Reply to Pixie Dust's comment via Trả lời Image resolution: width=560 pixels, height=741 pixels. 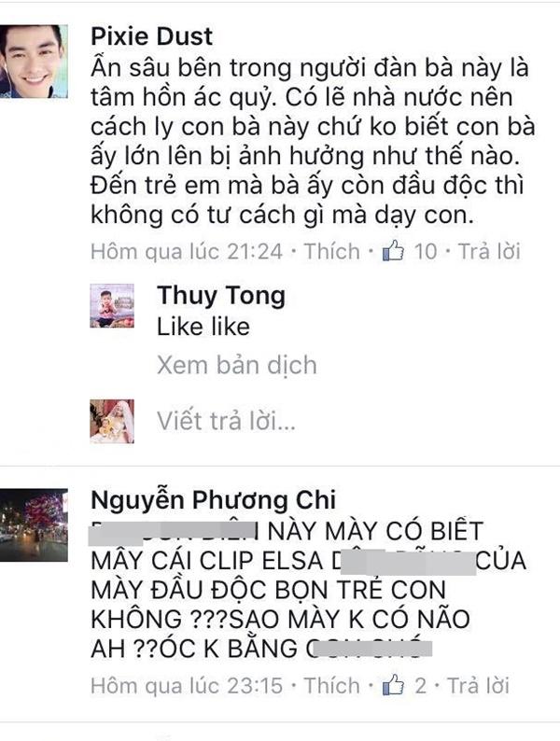click(489, 251)
